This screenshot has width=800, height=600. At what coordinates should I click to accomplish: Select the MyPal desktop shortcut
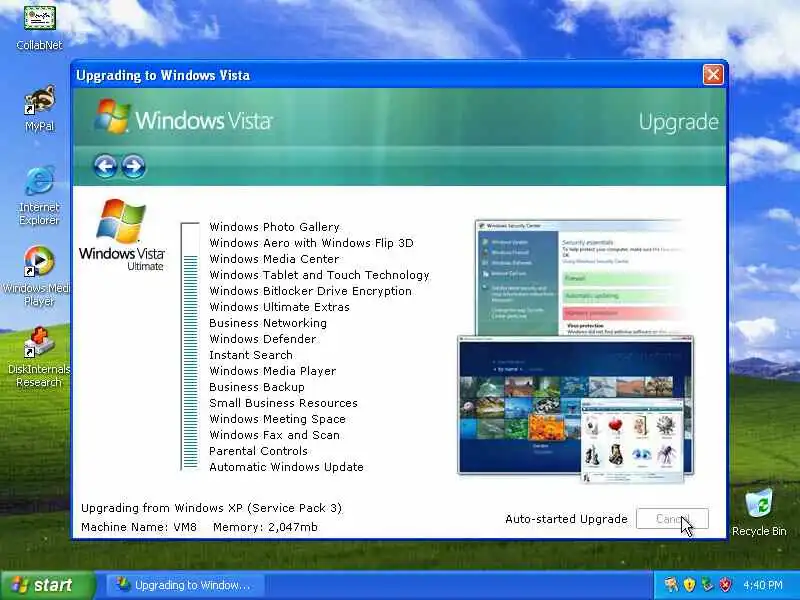(39, 108)
